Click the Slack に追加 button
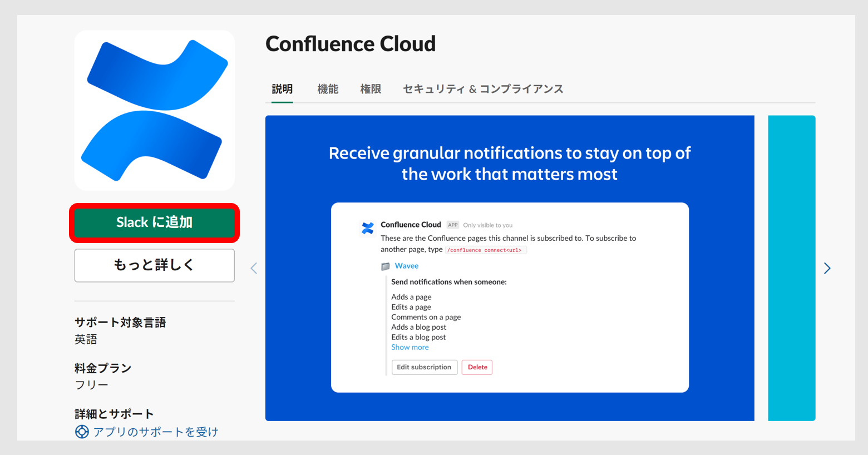Image resolution: width=868 pixels, height=455 pixels. click(x=154, y=222)
